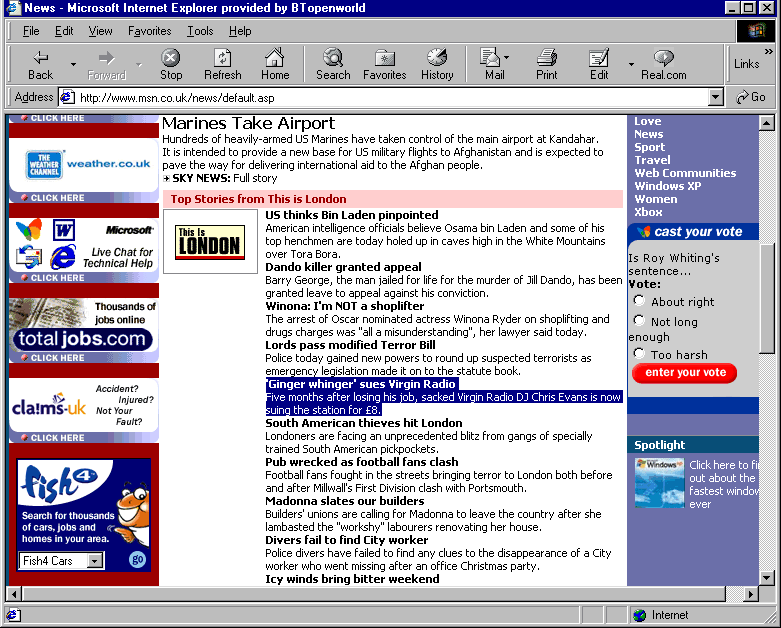Expand the Address bar URL dropdown

point(715,98)
